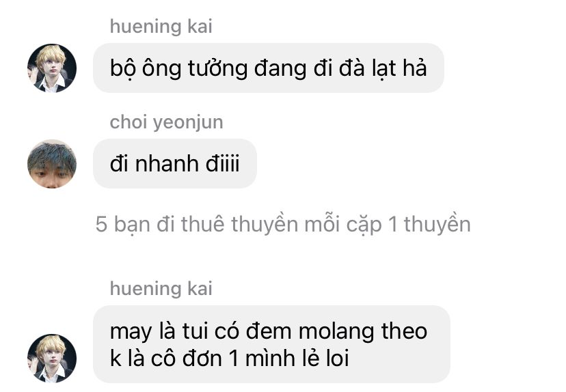
Task: Click the huening kai name above the first message
Action: click(161, 27)
